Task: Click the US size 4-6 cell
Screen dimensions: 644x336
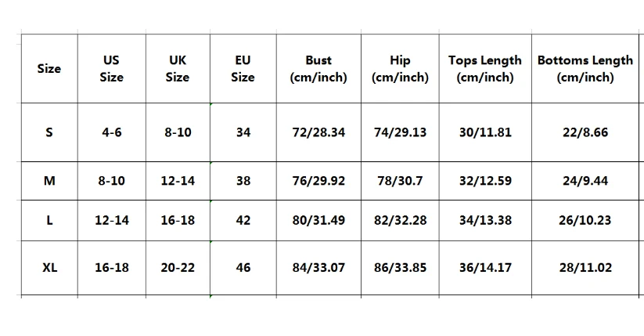Action: pyautogui.click(x=111, y=132)
